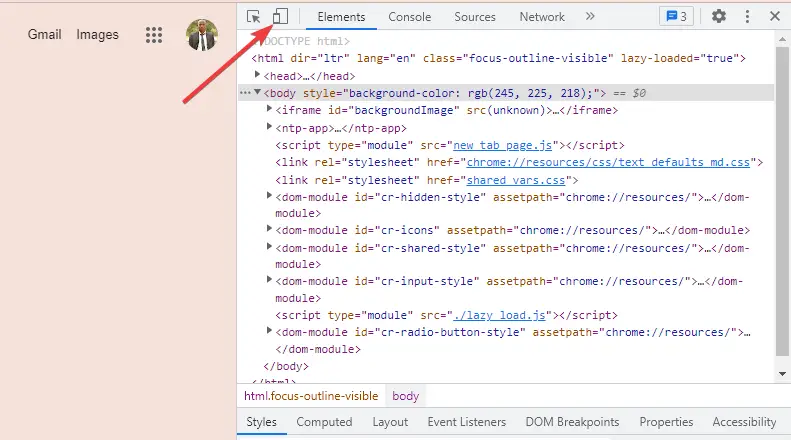Click the Elements panel vertical scrollbar thumb

tap(782, 202)
